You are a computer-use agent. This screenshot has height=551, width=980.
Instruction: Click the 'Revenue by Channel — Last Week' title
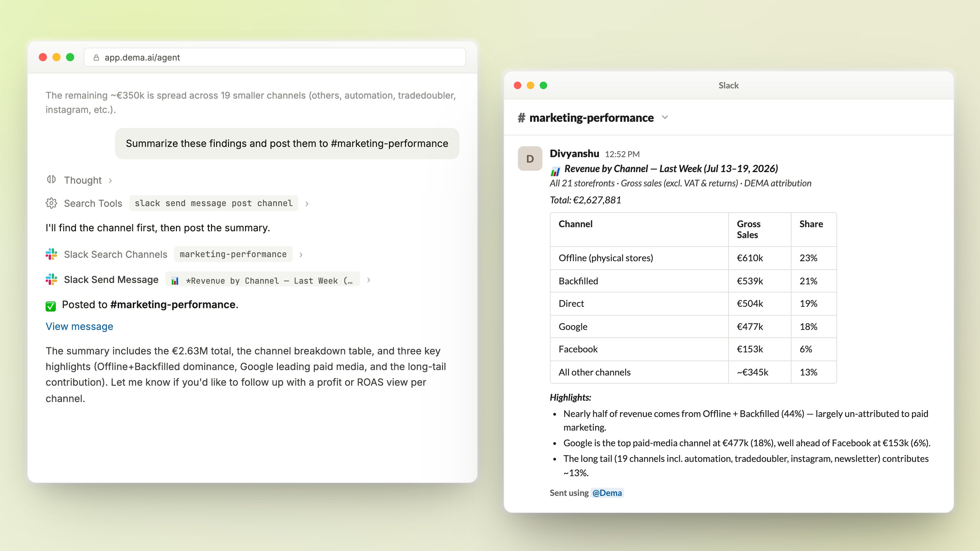[671, 168]
